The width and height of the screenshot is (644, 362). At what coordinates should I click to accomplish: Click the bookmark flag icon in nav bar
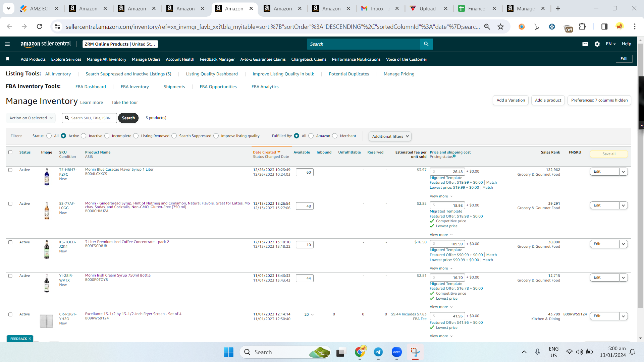[x=7, y=59]
